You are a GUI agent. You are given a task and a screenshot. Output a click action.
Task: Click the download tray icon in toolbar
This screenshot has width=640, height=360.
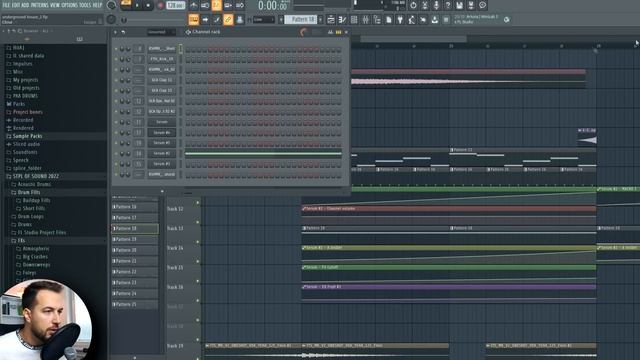435,19
